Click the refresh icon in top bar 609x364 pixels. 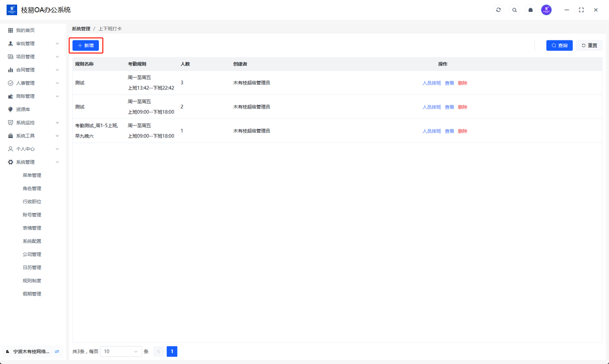pyautogui.click(x=498, y=10)
